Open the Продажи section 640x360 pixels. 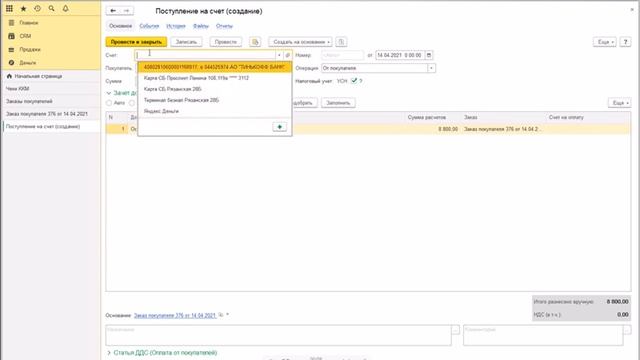(30, 49)
